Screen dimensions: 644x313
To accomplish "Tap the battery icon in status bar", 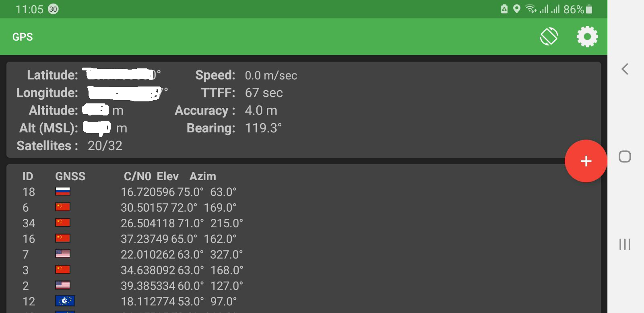I will (x=589, y=9).
